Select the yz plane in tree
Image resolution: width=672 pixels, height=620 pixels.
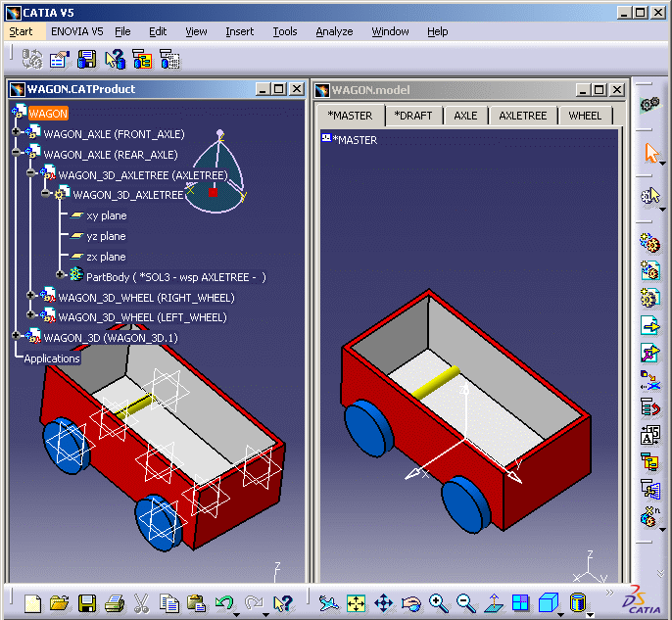[x=106, y=236]
